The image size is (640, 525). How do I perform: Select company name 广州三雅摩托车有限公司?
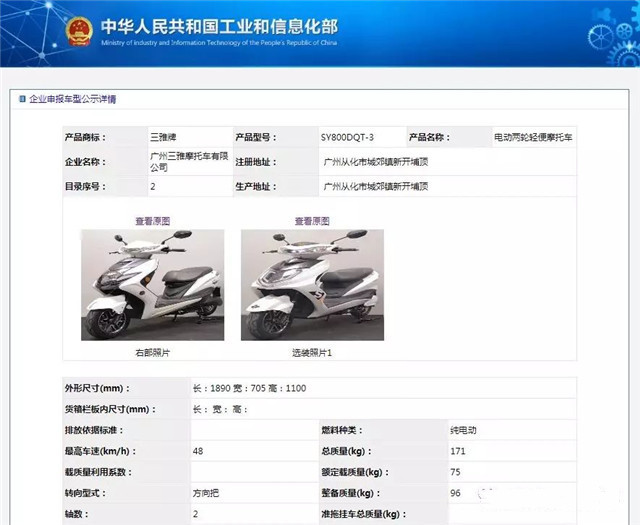(189, 162)
